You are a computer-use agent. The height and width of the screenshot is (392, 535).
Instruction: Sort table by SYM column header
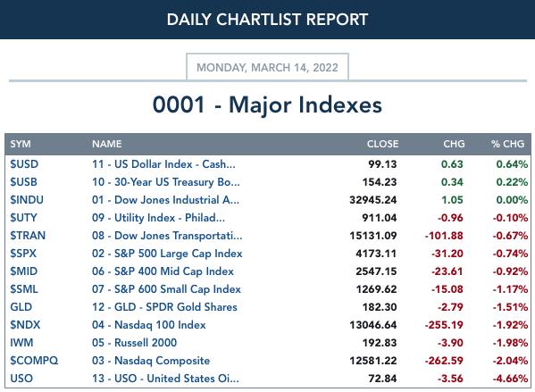pos(21,144)
